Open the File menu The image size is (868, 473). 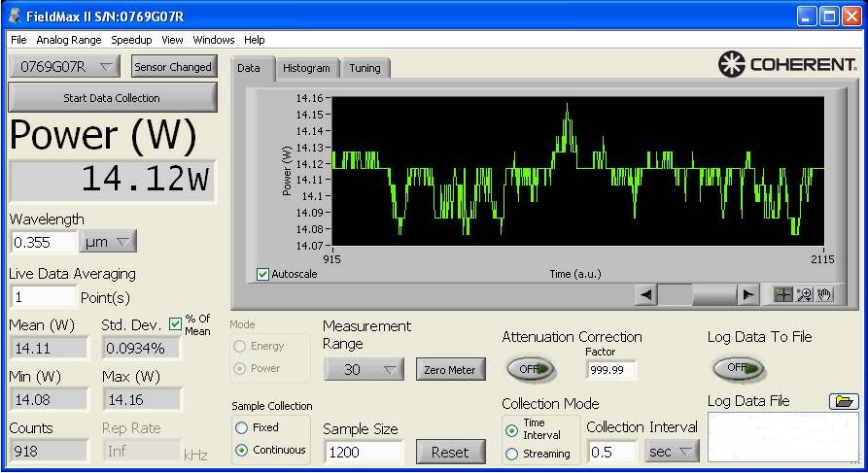[x=18, y=40]
